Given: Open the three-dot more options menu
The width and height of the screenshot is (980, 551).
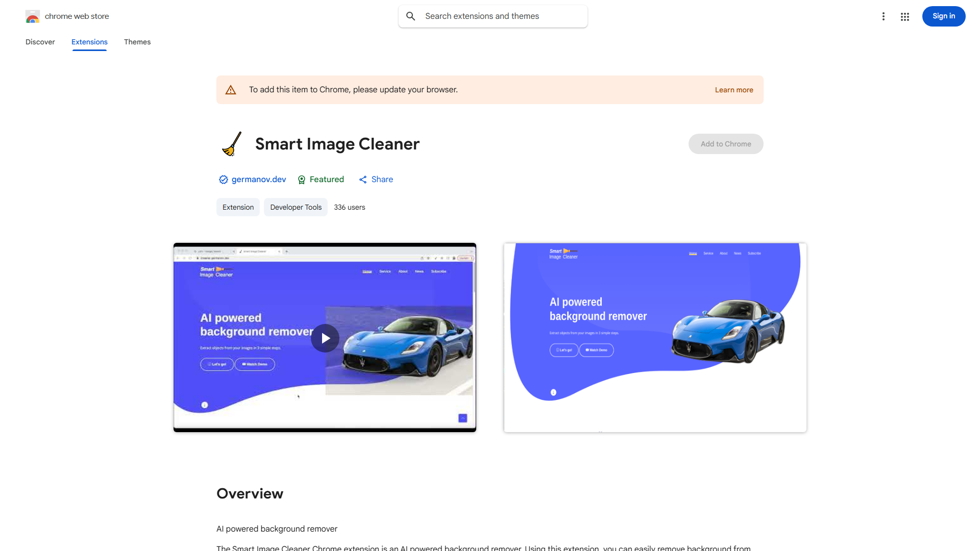Looking at the screenshot, I should click(883, 16).
